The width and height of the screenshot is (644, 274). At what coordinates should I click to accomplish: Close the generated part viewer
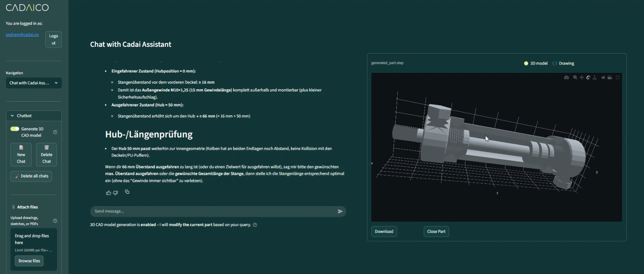436,231
